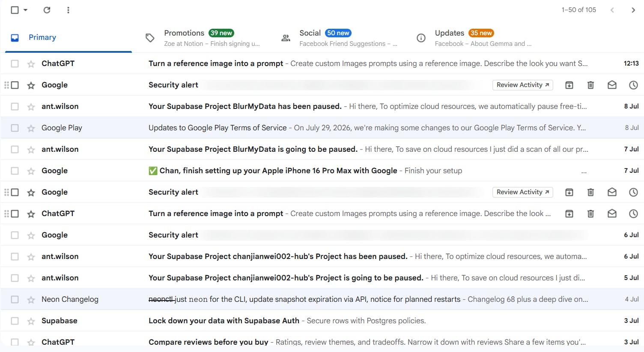Tick checkbox for Google Play email
Image resolution: width=644 pixels, height=352 pixels.
15,128
